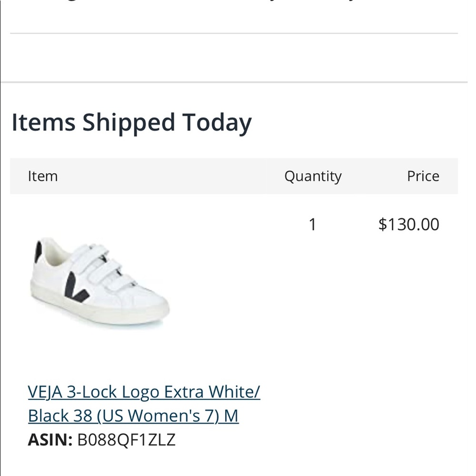Click the Quantity column header
The width and height of the screenshot is (476, 476).
click(x=313, y=176)
